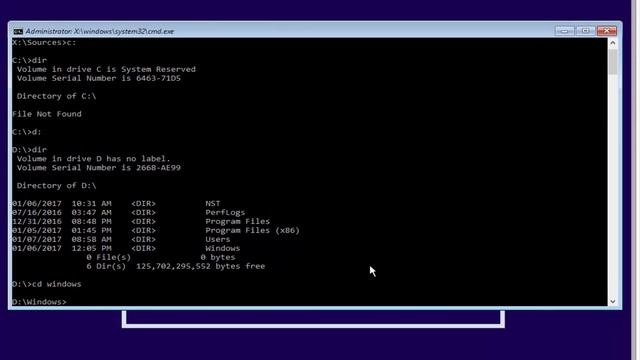Image resolution: width=640 pixels, height=360 pixels.
Task: Click 'Volume in drive C is System Reserved'
Action: [x=106, y=69]
